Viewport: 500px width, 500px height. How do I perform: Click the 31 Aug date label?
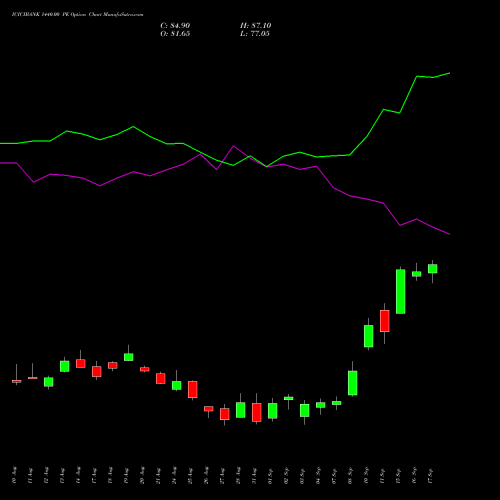pyautogui.click(x=254, y=476)
